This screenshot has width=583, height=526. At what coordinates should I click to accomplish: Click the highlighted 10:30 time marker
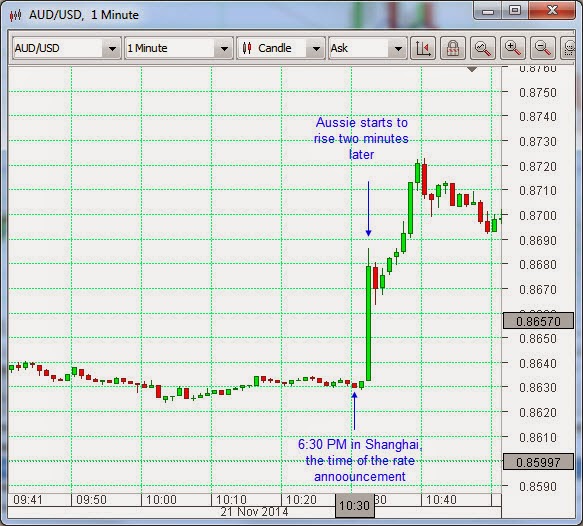pos(355,506)
